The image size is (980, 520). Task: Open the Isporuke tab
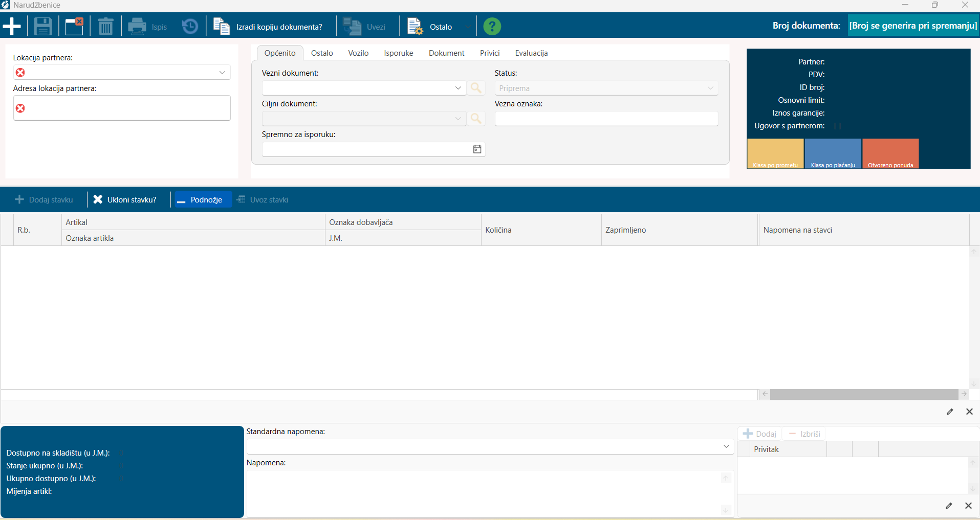(x=399, y=53)
